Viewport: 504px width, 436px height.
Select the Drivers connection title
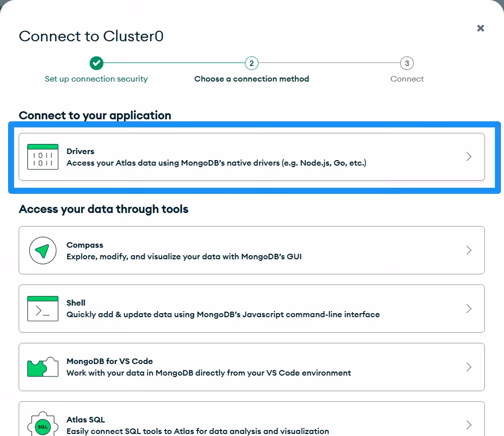click(x=80, y=151)
